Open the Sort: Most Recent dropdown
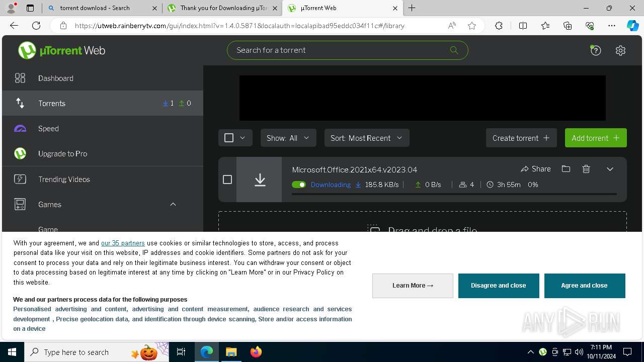 [x=367, y=138]
